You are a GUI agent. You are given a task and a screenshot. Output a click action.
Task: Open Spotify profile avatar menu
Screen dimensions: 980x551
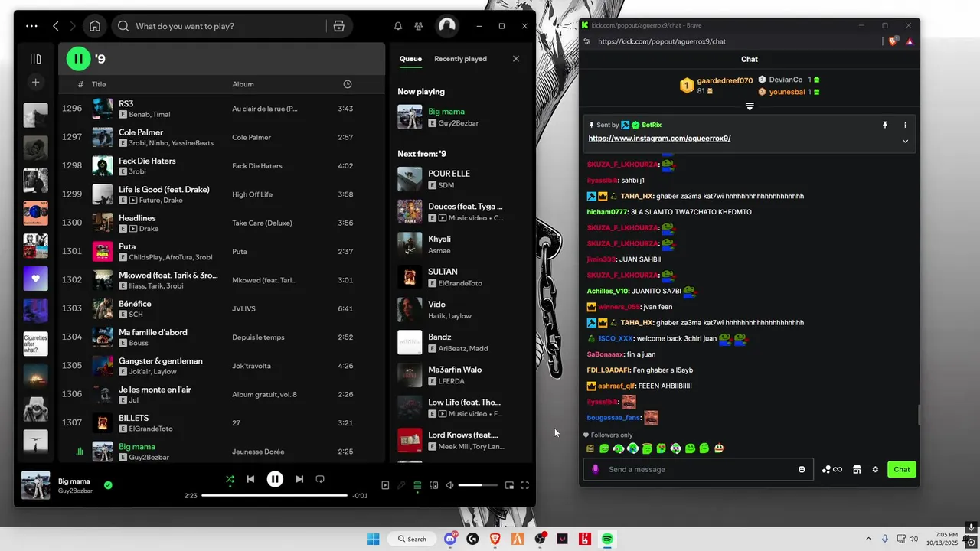click(446, 26)
